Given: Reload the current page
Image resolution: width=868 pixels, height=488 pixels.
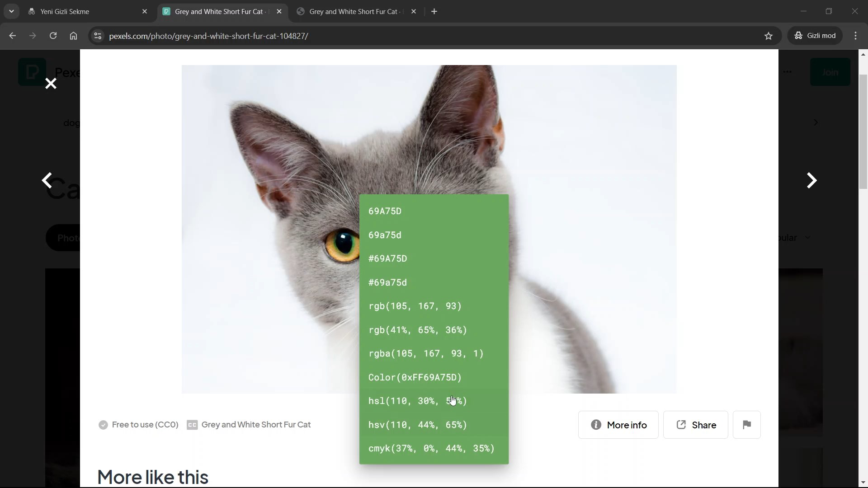Looking at the screenshot, I should click(53, 36).
